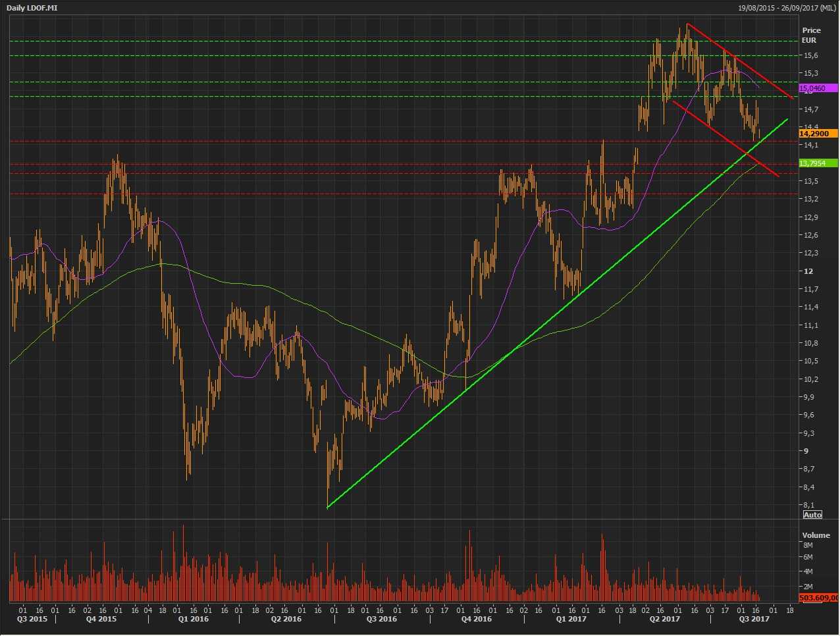Select the purple 15,0460 moving average tag
The height and width of the screenshot is (636, 840).
pyautogui.click(x=818, y=88)
